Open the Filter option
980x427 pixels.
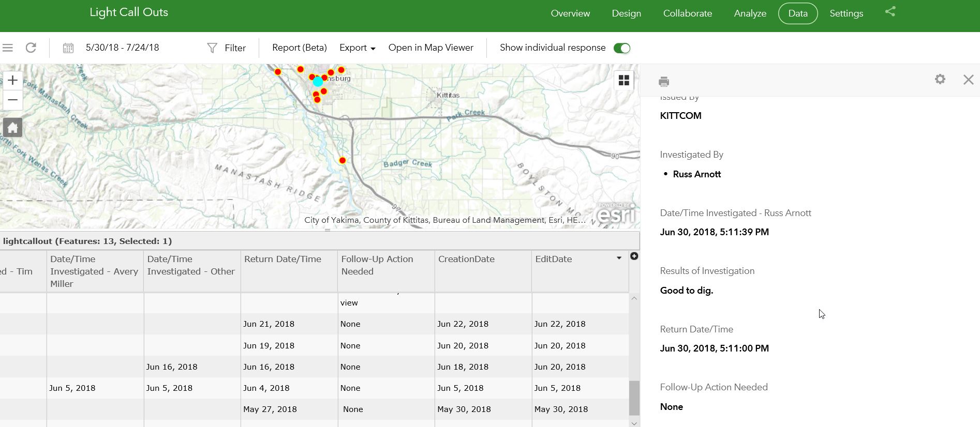click(227, 48)
